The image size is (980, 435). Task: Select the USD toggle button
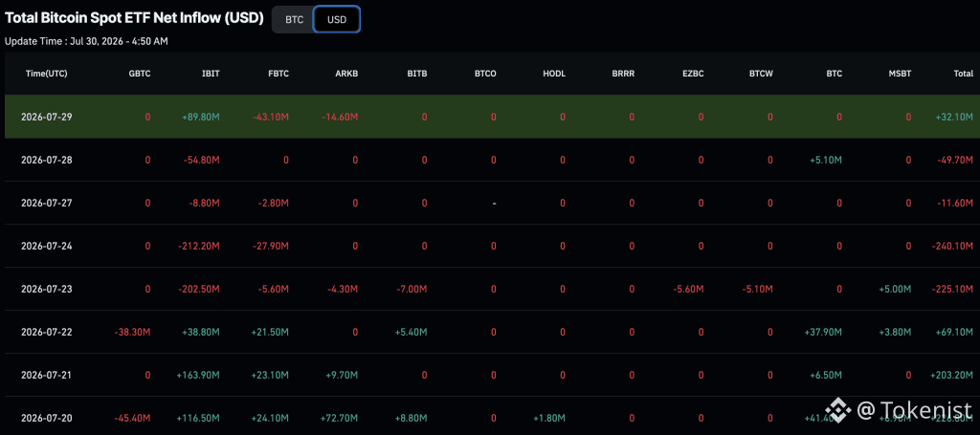coord(337,19)
